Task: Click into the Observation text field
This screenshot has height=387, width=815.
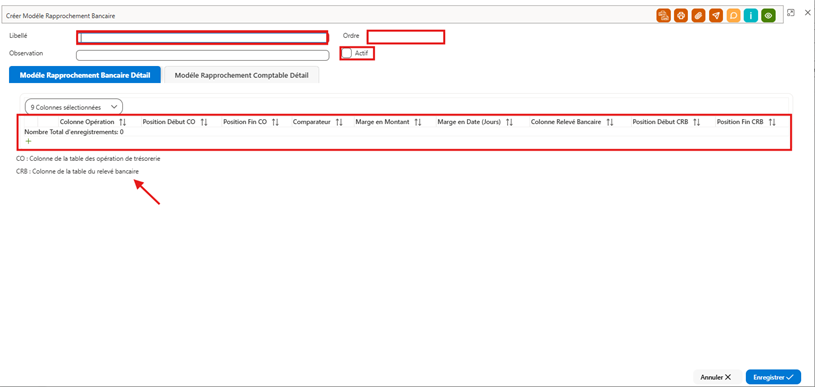Action: (203, 55)
